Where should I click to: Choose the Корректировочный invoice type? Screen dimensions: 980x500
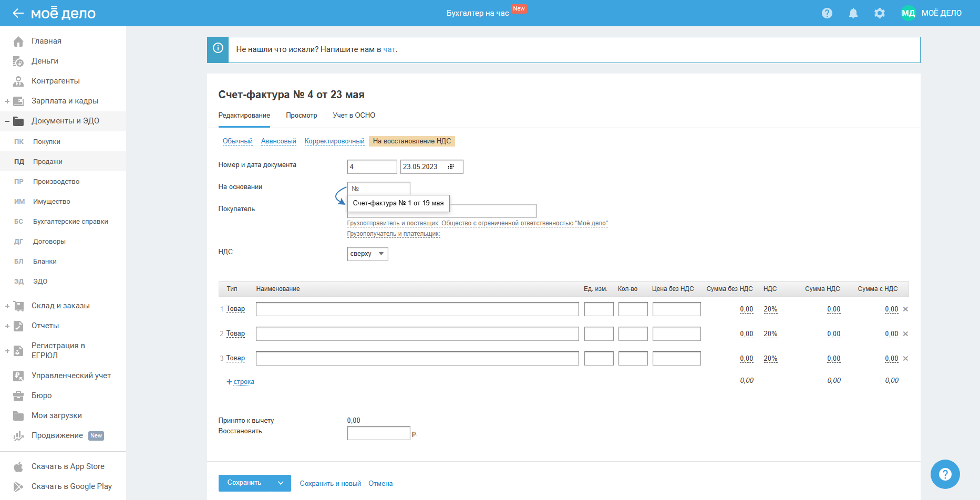click(x=334, y=141)
